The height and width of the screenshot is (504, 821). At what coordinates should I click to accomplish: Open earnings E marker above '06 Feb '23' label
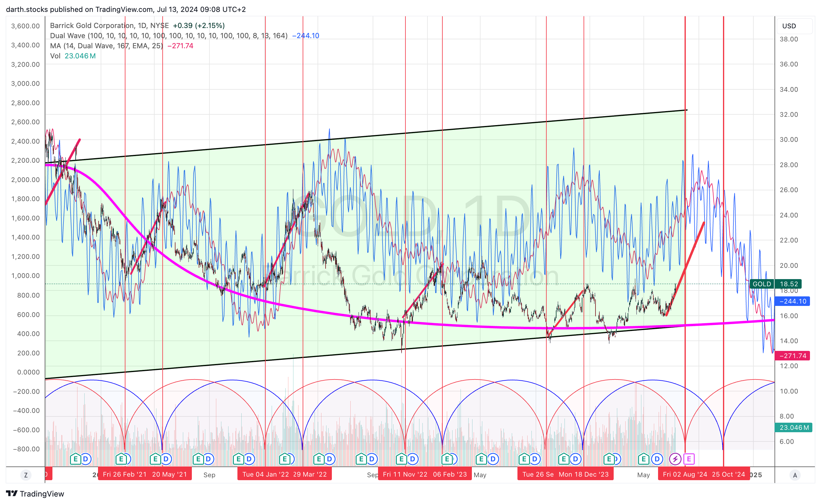(447, 459)
